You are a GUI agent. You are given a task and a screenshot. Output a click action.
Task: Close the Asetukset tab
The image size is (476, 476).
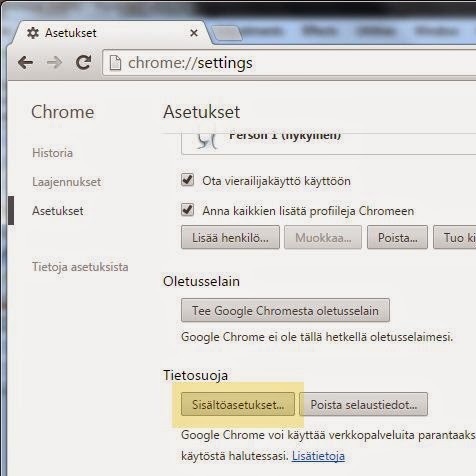(x=194, y=33)
